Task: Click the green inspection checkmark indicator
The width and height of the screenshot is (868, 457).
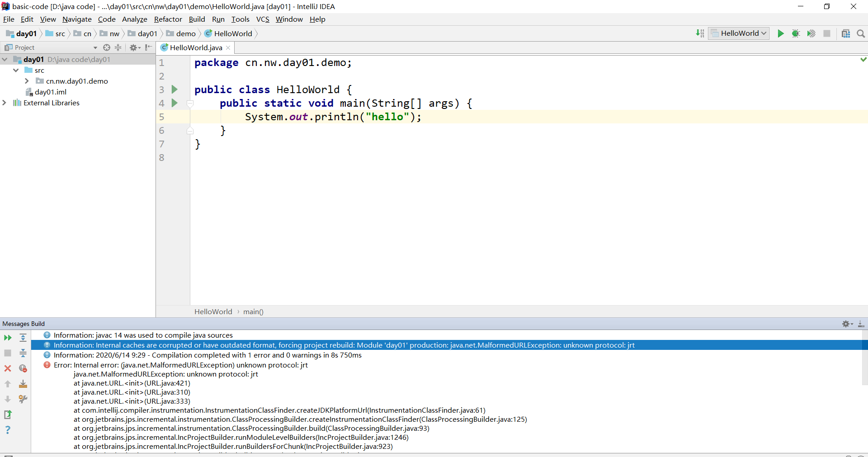Action: coord(863,59)
